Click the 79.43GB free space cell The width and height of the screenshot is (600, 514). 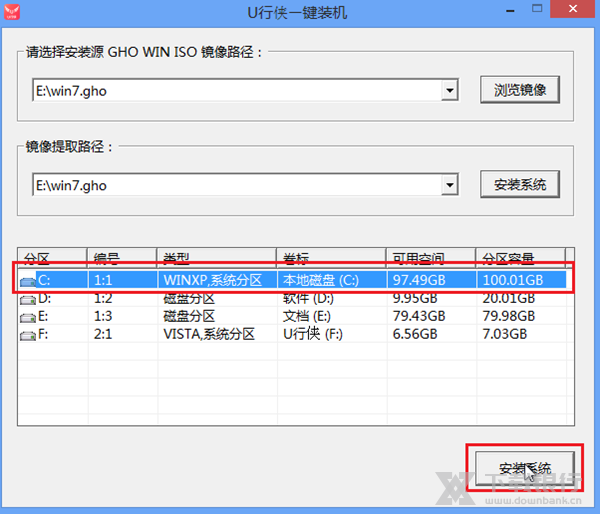(432, 316)
